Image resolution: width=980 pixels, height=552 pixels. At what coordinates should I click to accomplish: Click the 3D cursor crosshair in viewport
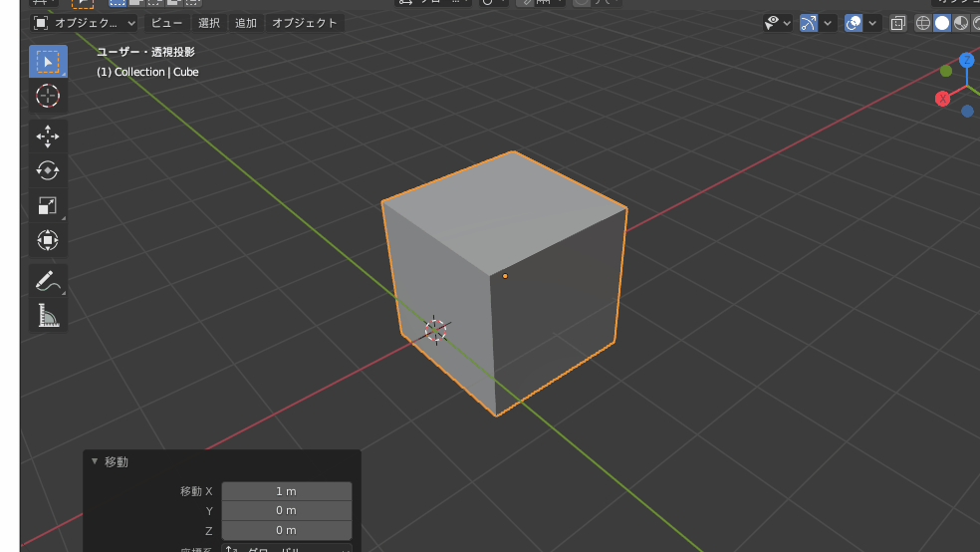435,330
